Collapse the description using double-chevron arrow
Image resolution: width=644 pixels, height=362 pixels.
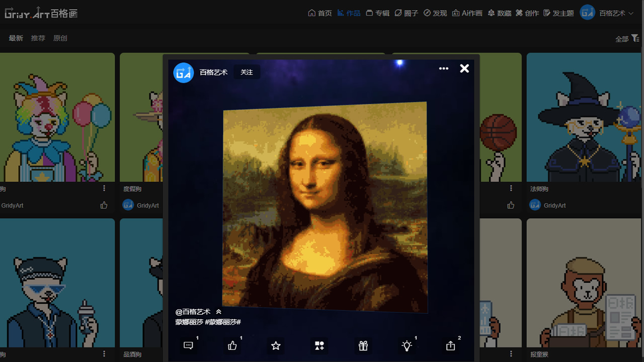[x=219, y=312]
